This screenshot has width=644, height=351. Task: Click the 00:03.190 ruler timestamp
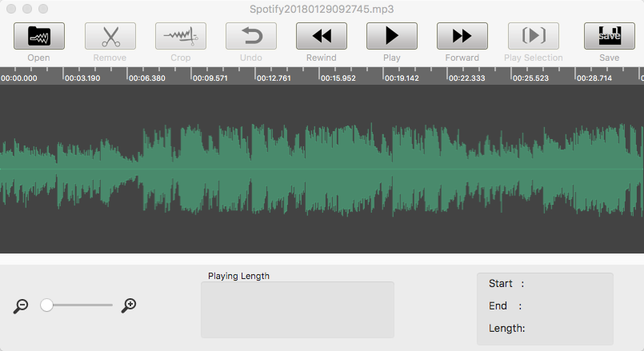[82, 78]
